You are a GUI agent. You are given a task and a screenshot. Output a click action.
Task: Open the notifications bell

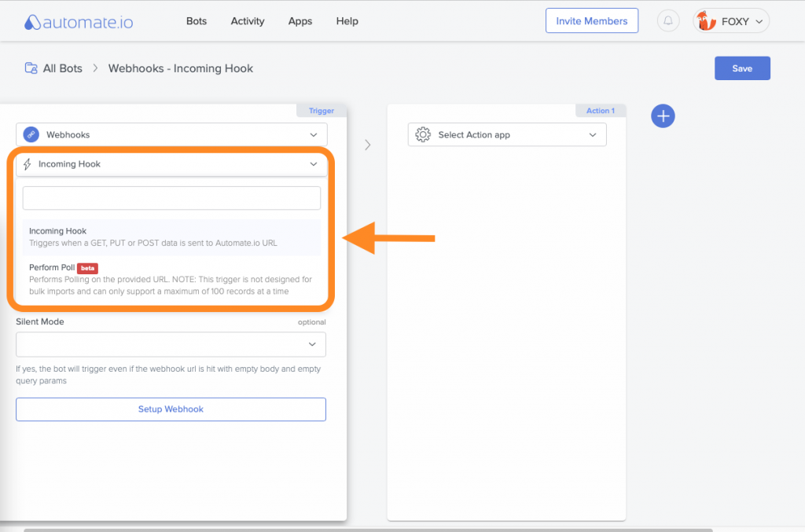[x=668, y=21]
